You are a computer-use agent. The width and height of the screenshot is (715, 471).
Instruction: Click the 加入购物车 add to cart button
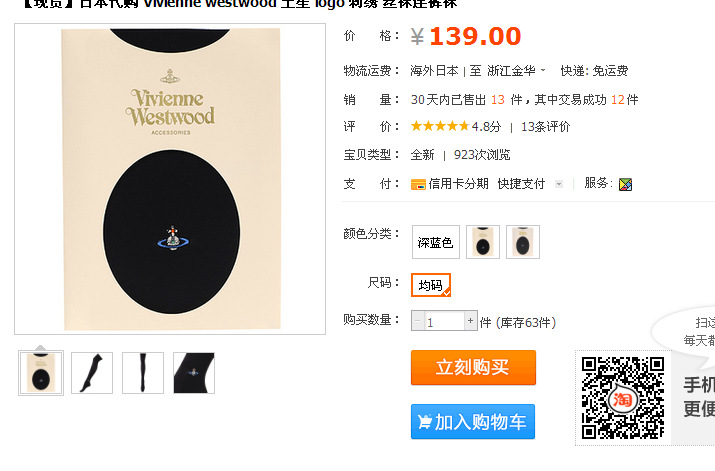(x=473, y=421)
